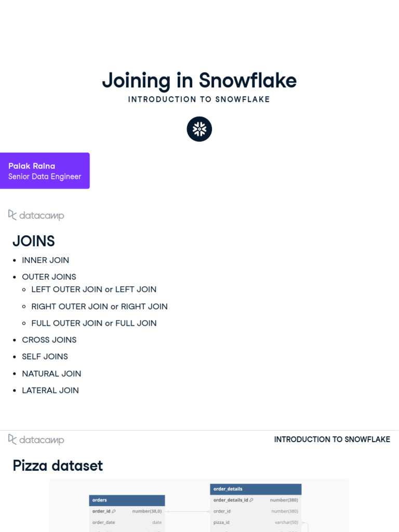The height and width of the screenshot is (532, 399).
Task: Click the key icon beside order_id in orders
Action: click(114, 511)
